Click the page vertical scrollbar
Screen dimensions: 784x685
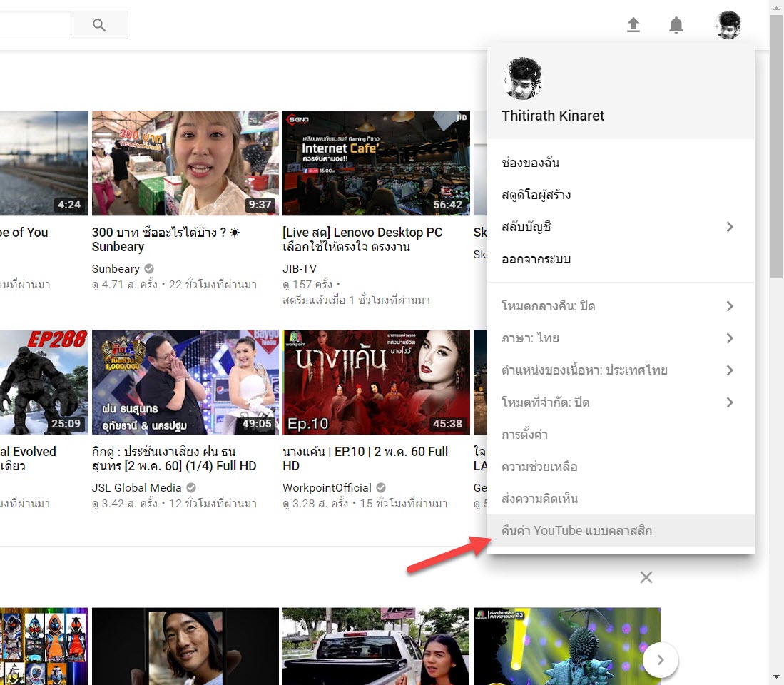(x=776, y=143)
